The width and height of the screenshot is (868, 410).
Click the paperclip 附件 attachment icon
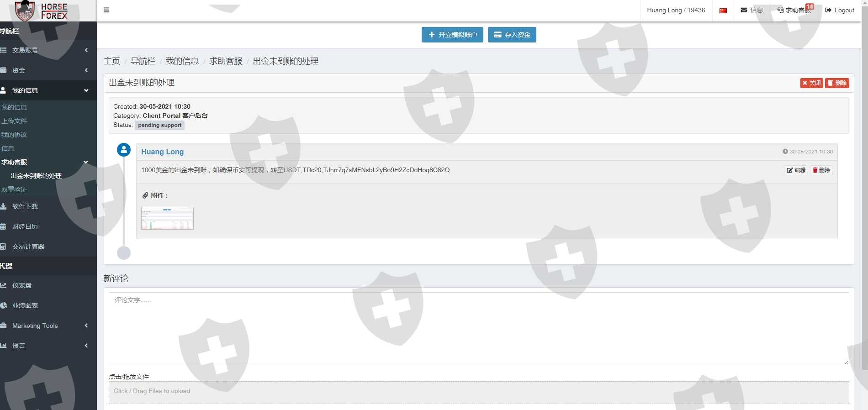145,195
